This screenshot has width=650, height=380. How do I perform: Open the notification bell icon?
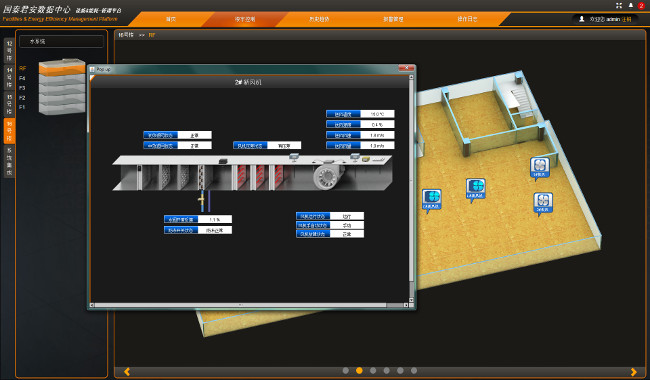click(631, 5)
